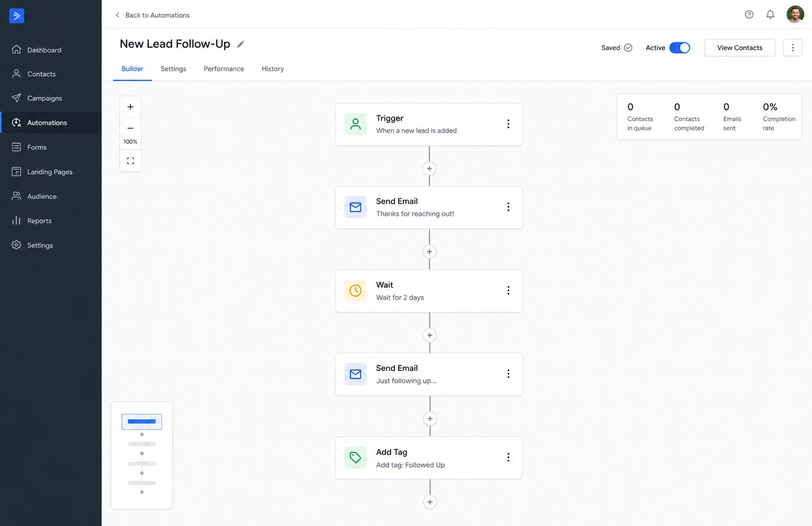Click the Trigger person icon
Image resolution: width=812 pixels, height=526 pixels.
tap(355, 124)
